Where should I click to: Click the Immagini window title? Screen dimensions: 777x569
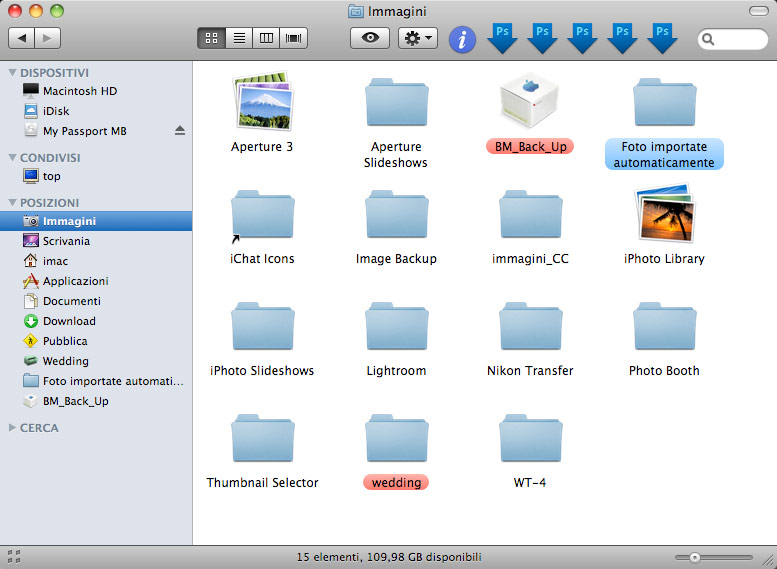(x=397, y=11)
